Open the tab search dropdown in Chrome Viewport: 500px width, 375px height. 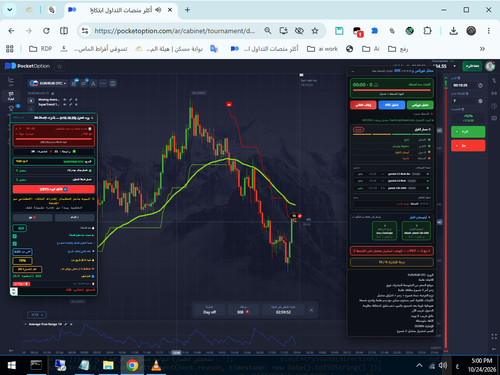[10, 10]
